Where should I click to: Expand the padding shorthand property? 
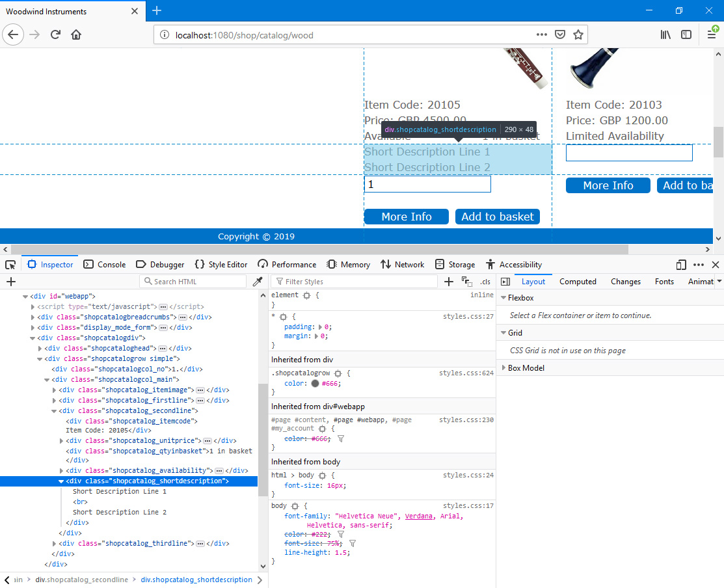pos(321,327)
